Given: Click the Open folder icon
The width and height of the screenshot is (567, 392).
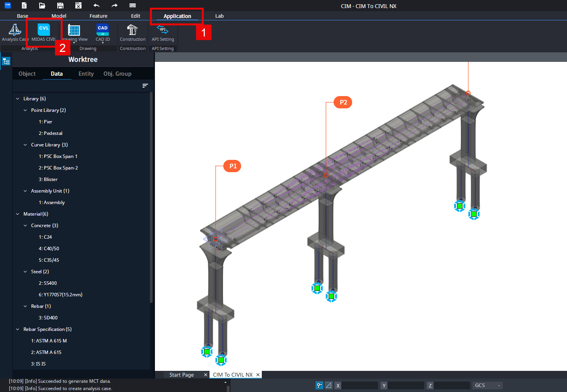Looking at the screenshot, I should point(42,5).
